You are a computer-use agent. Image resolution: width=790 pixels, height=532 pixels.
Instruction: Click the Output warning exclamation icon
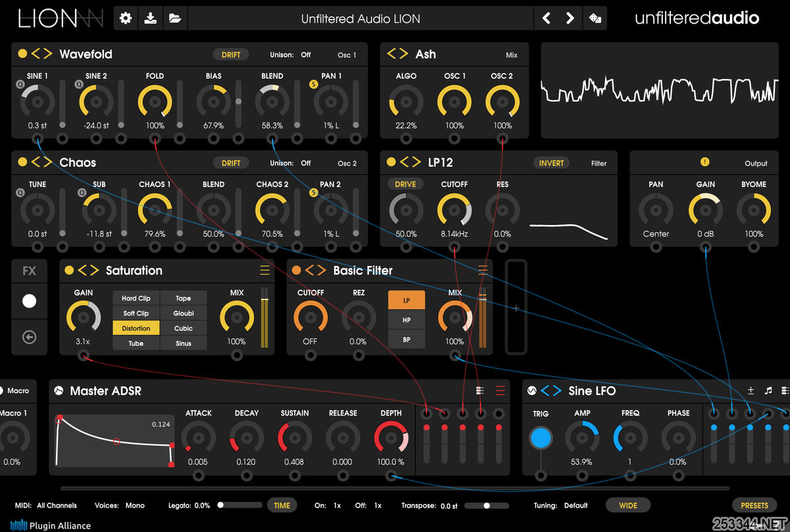click(x=705, y=162)
